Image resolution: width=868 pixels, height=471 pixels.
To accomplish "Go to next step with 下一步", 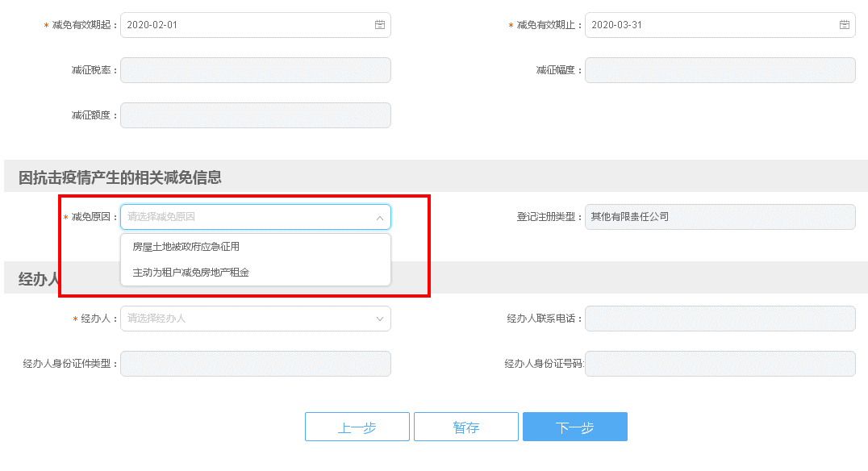I will point(574,427).
